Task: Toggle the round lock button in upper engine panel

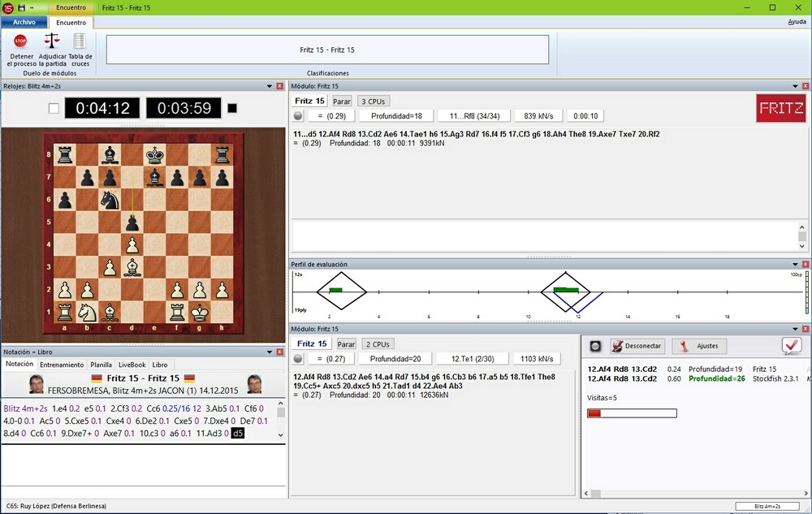Action: click(298, 116)
